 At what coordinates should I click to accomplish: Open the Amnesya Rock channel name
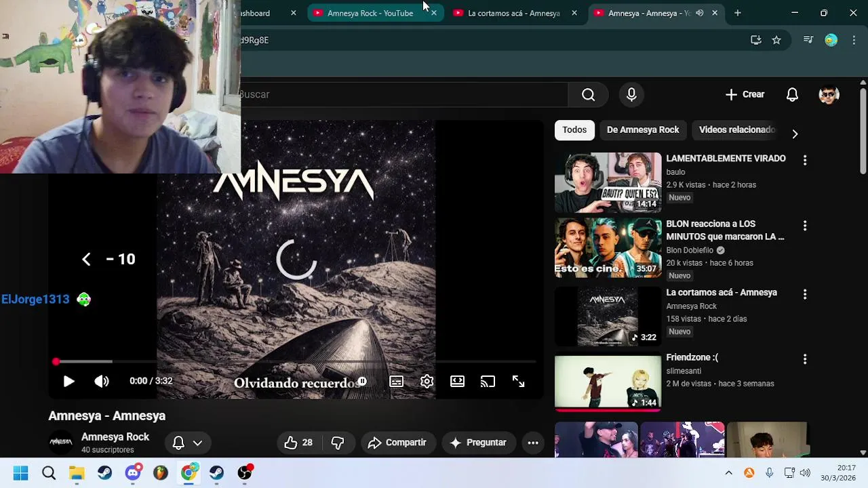point(115,437)
